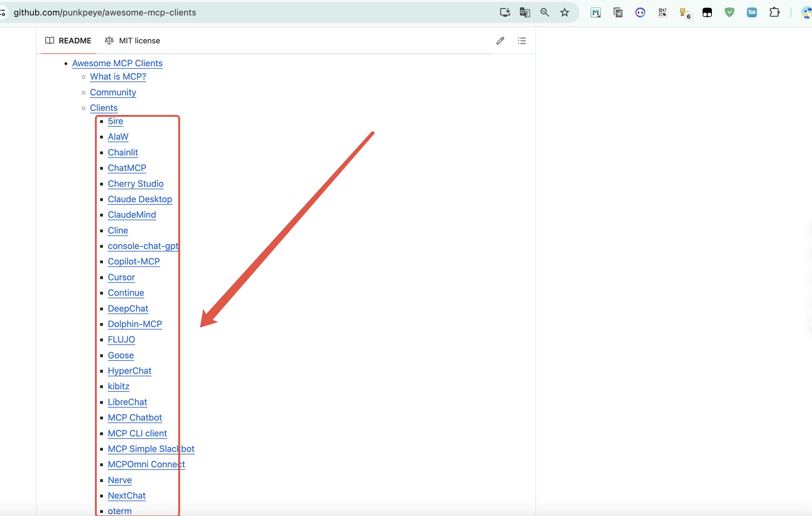Open the MCPOmni Connect link
This screenshot has width=812, height=516.
point(146,465)
